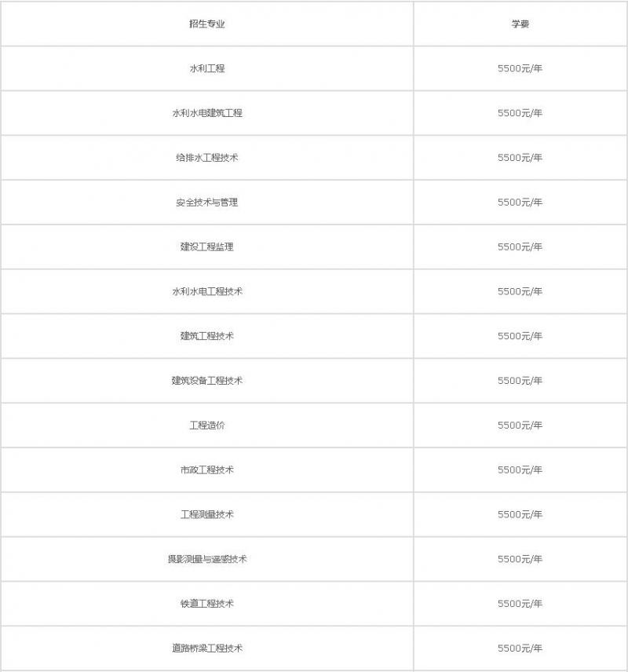Select the 水利水电工程技术 cell
Viewport: 628px width, 672px height.
pos(207,292)
